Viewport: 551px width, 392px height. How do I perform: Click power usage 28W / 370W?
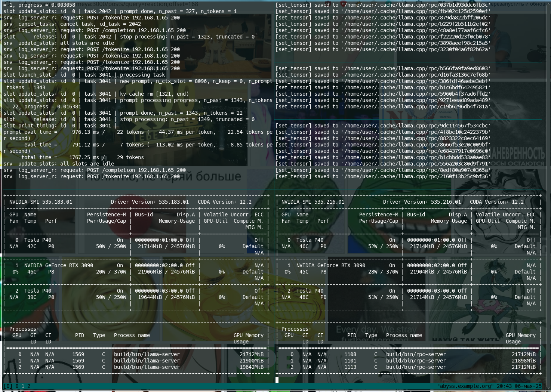[383, 272]
